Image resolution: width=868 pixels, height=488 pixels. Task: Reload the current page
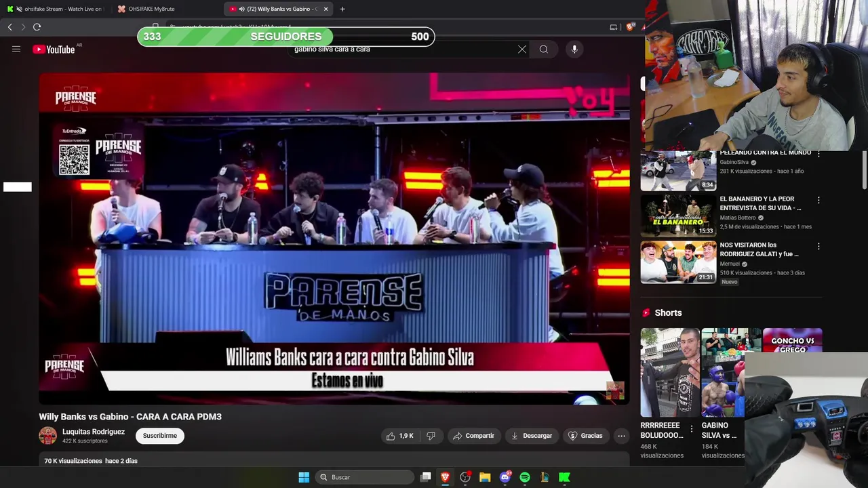click(37, 27)
